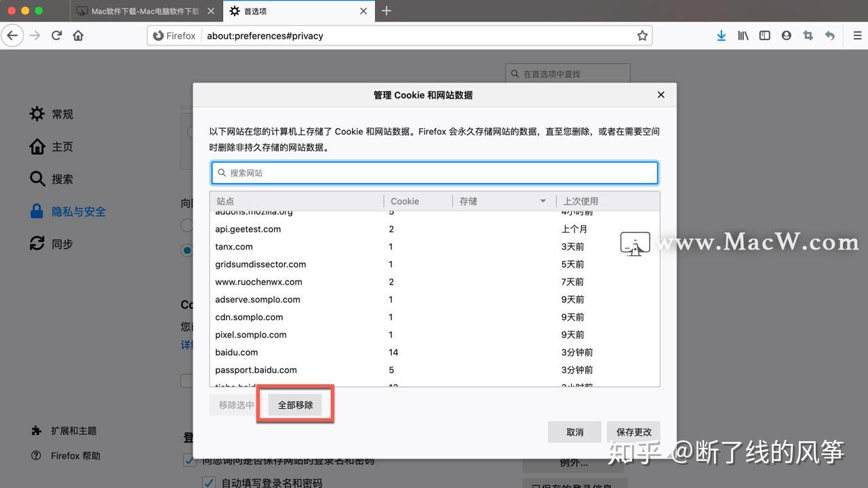Uncheck 询问您是否保存网站的登录名和密码

point(191,460)
